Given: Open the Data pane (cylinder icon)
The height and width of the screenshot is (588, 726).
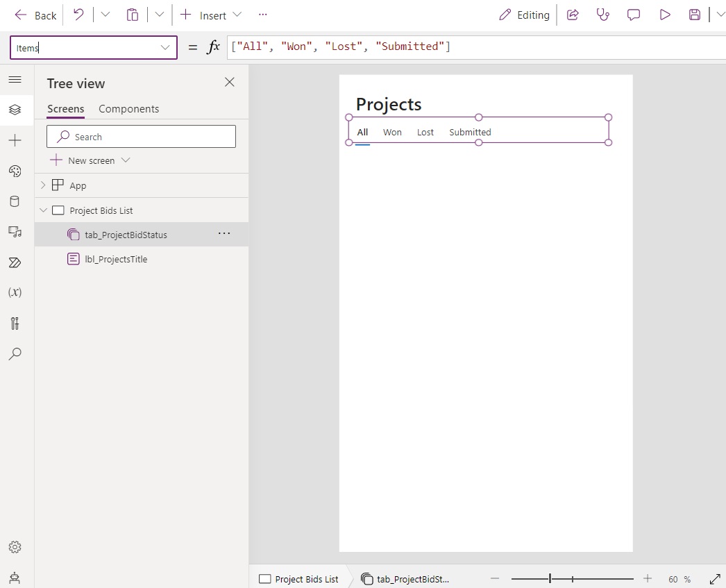Looking at the screenshot, I should coord(15,201).
